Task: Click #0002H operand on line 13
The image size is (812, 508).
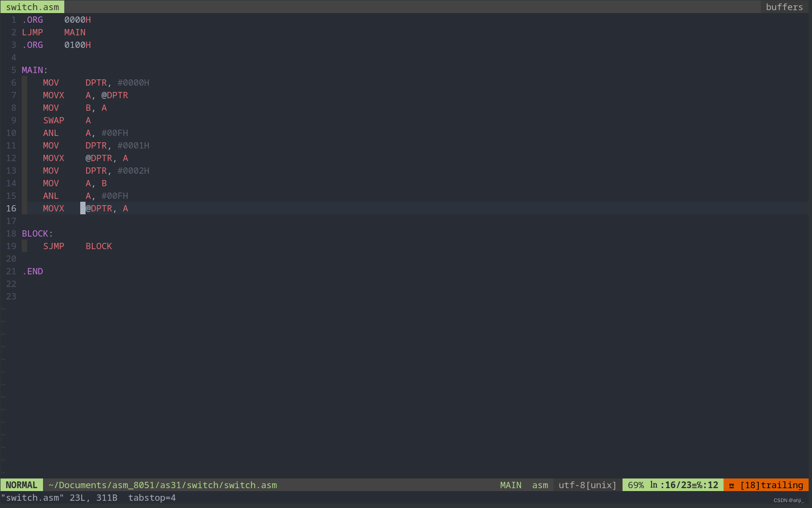Action: point(133,171)
